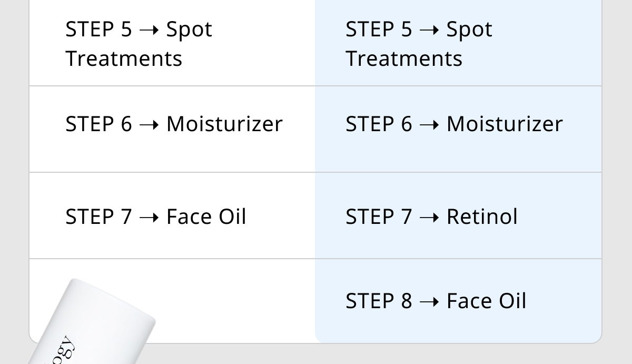Image resolution: width=632 pixels, height=364 pixels.
Task: Click the word Treatments in the blue column
Action: pos(404,58)
